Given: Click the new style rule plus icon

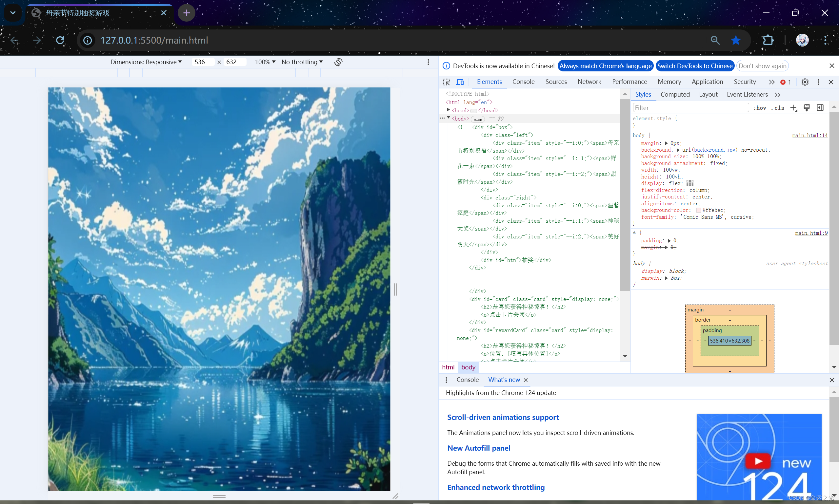Looking at the screenshot, I should point(793,108).
